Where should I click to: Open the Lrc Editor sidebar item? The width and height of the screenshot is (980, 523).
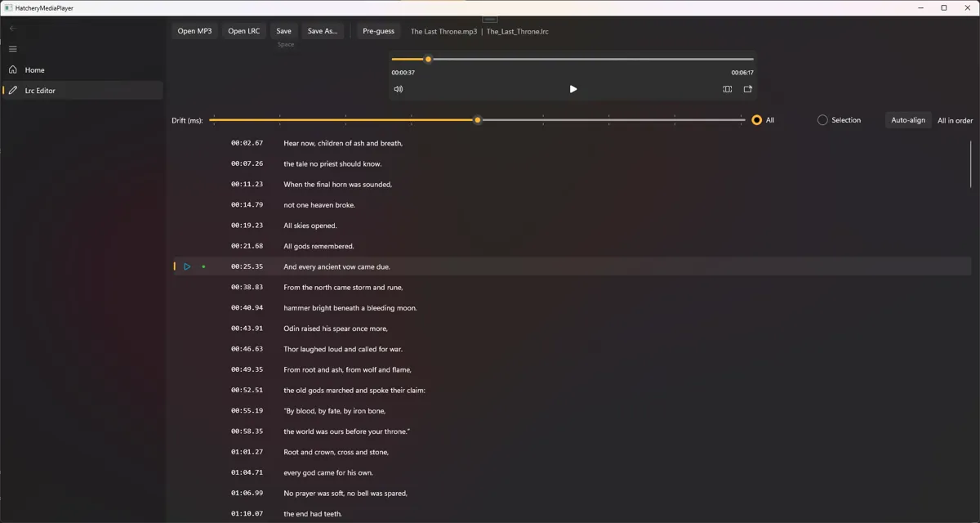(x=82, y=91)
